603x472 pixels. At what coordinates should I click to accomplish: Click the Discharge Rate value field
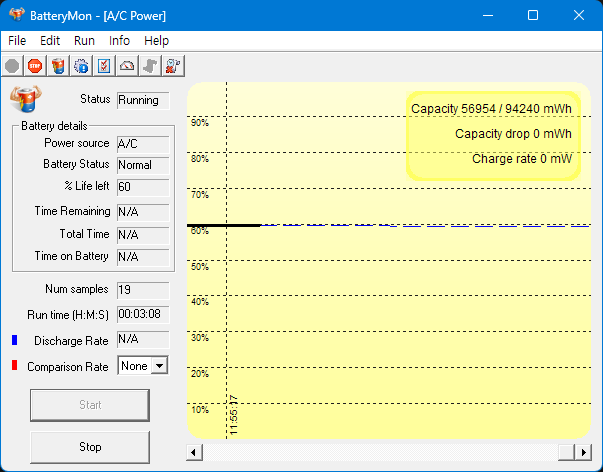143,340
